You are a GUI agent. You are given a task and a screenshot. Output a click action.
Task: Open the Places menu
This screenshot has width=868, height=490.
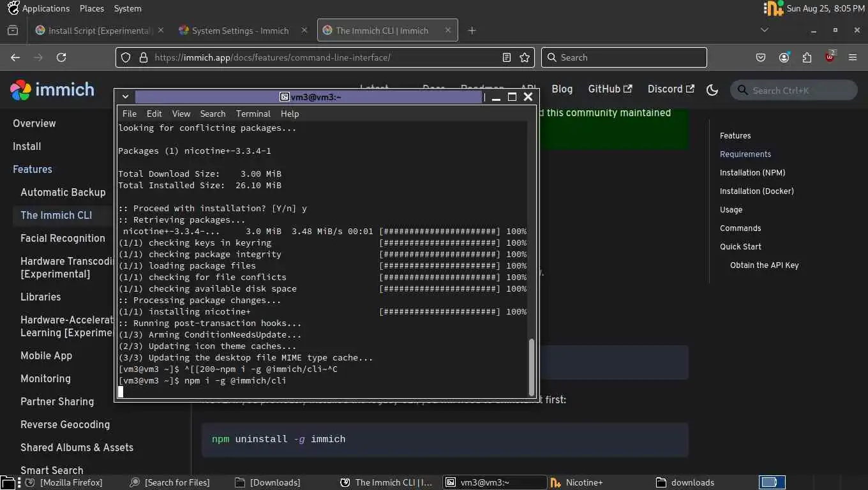pos(92,8)
